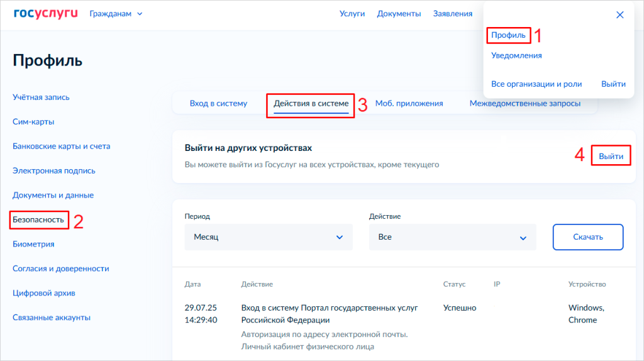Open the Межведомственные запросы tab
The height and width of the screenshot is (361, 644).
tap(525, 104)
